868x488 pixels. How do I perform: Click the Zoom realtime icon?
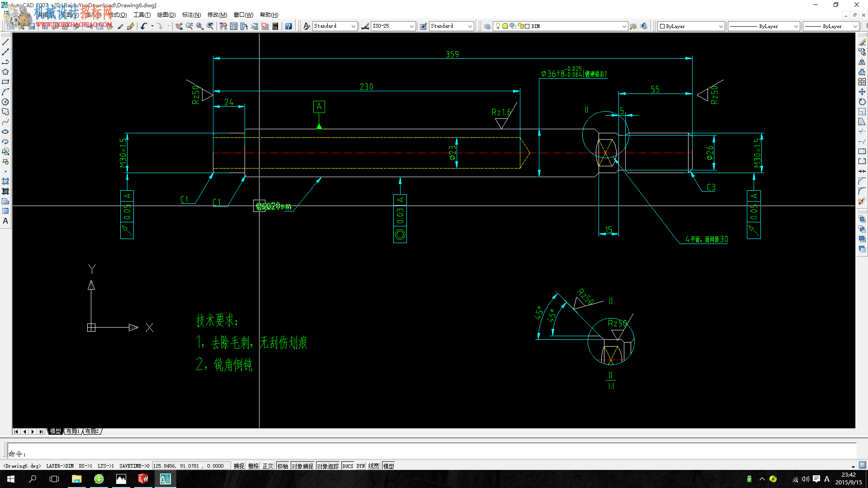[189, 26]
